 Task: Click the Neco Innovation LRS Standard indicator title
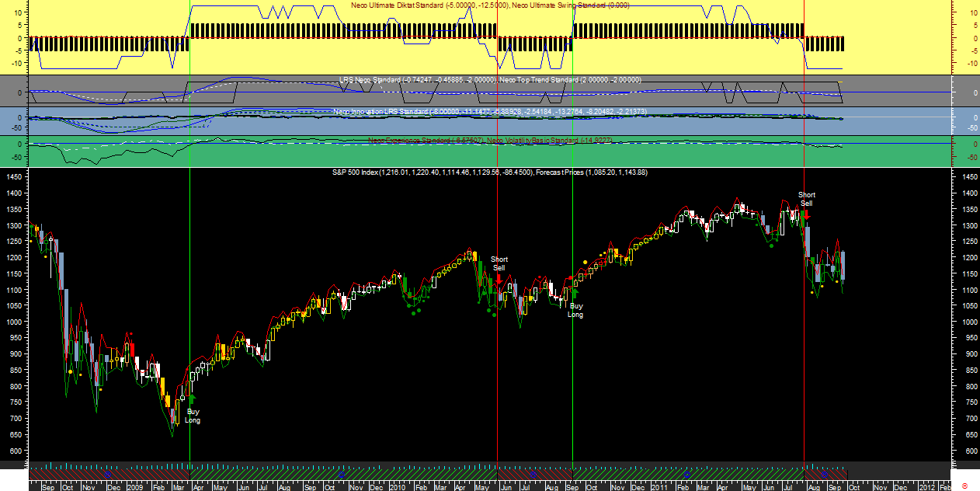pos(490,112)
